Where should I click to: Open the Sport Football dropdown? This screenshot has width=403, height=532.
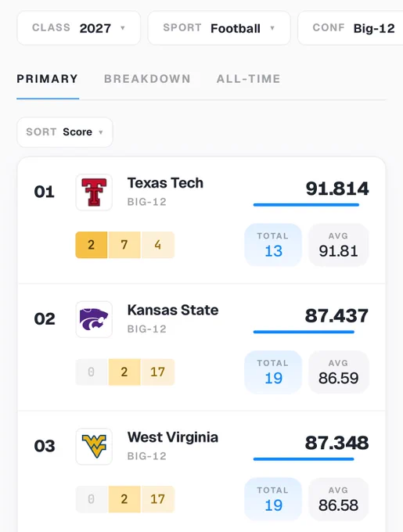click(x=219, y=28)
